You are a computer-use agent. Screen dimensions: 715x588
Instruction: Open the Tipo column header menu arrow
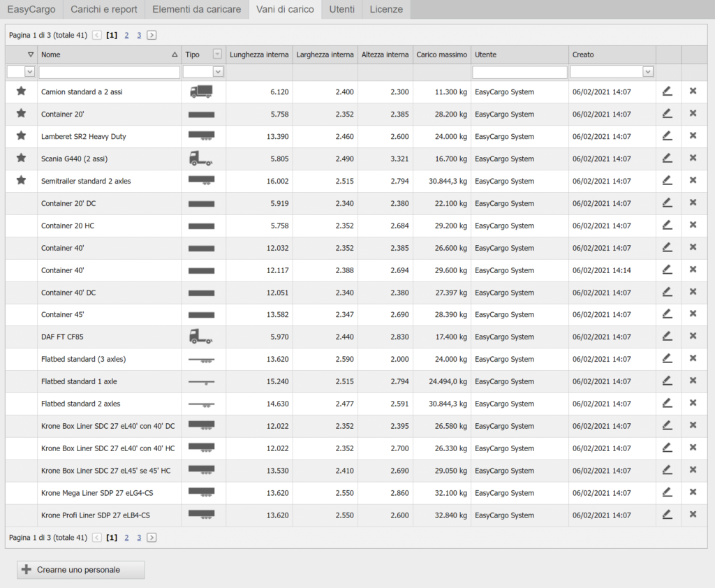[218, 54]
